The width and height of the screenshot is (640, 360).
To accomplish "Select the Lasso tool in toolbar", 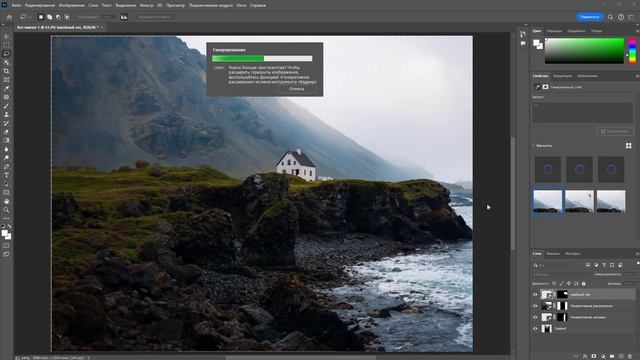I will [x=6, y=54].
